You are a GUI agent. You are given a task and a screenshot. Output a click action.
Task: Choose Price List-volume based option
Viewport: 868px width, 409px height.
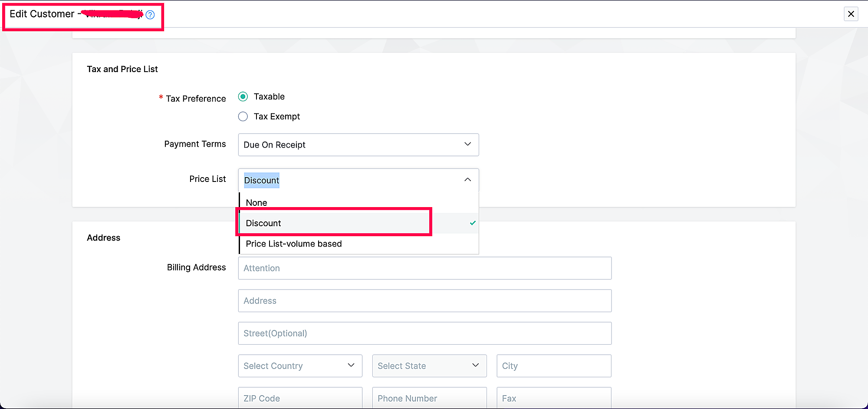click(294, 244)
